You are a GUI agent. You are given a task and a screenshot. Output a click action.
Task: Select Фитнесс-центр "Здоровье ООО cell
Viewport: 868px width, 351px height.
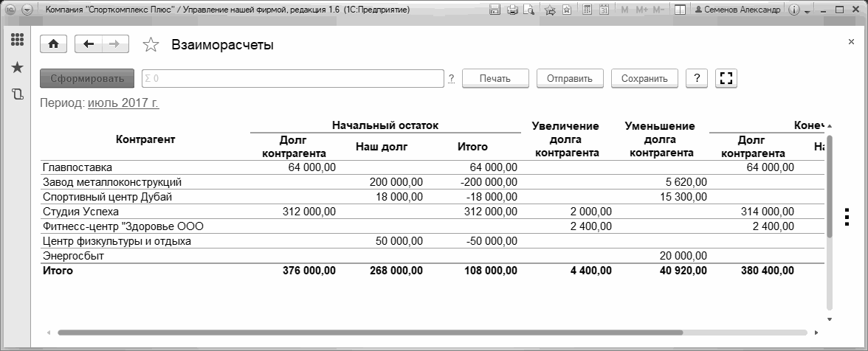(123, 226)
